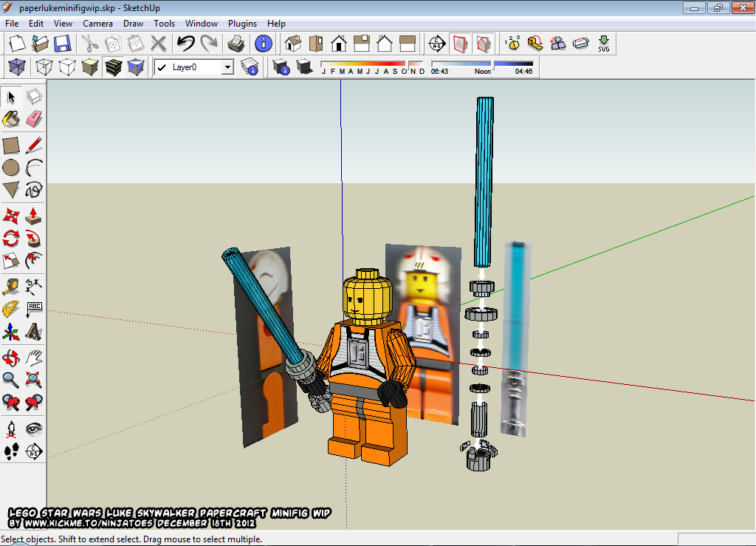
Task: Choose the Rotate tool
Action: [x=11, y=238]
